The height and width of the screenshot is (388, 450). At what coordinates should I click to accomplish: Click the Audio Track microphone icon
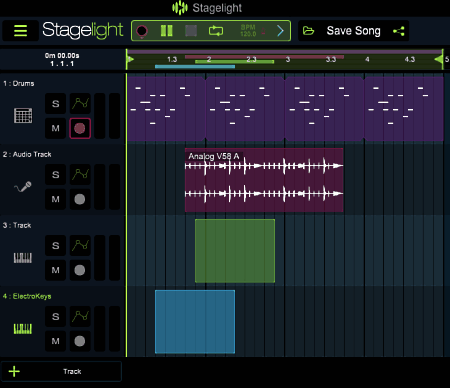point(23,187)
